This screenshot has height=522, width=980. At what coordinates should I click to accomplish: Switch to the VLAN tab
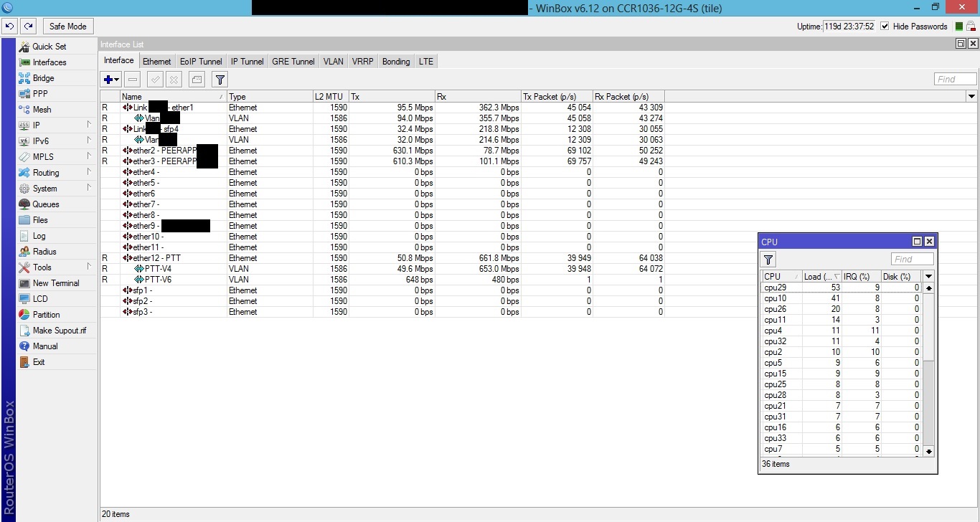pyautogui.click(x=333, y=62)
